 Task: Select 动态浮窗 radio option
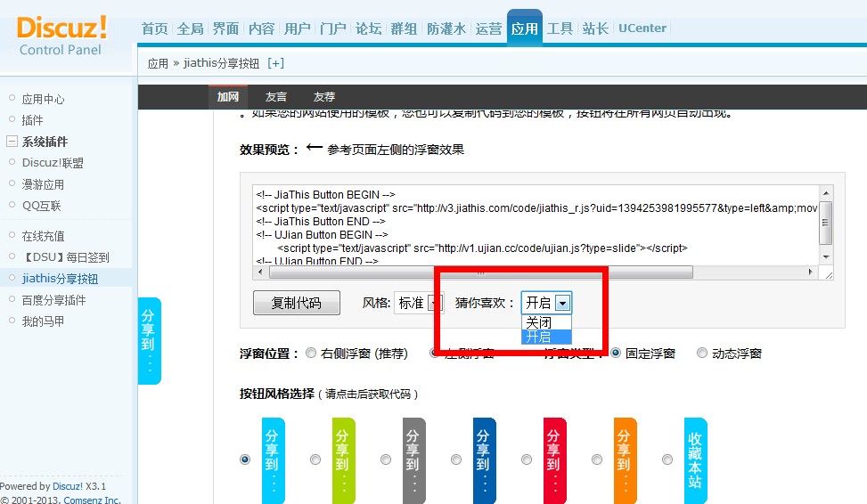click(702, 353)
